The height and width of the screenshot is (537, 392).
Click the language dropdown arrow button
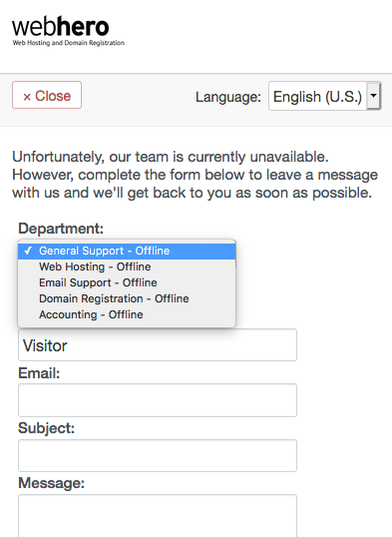373,96
